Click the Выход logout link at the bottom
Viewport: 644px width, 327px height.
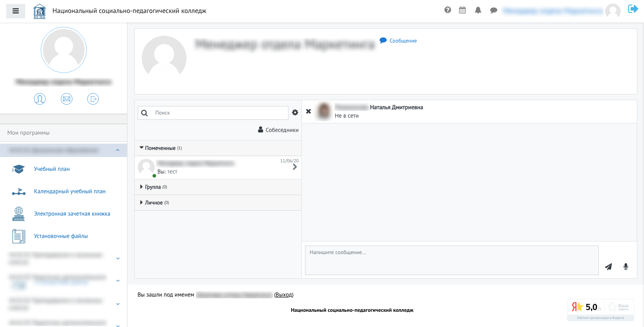pyautogui.click(x=284, y=294)
